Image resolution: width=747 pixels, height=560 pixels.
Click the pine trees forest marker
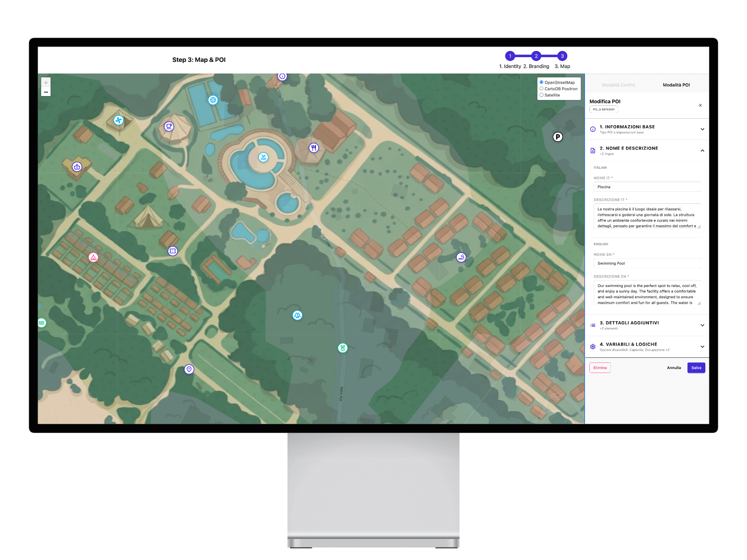click(x=297, y=315)
